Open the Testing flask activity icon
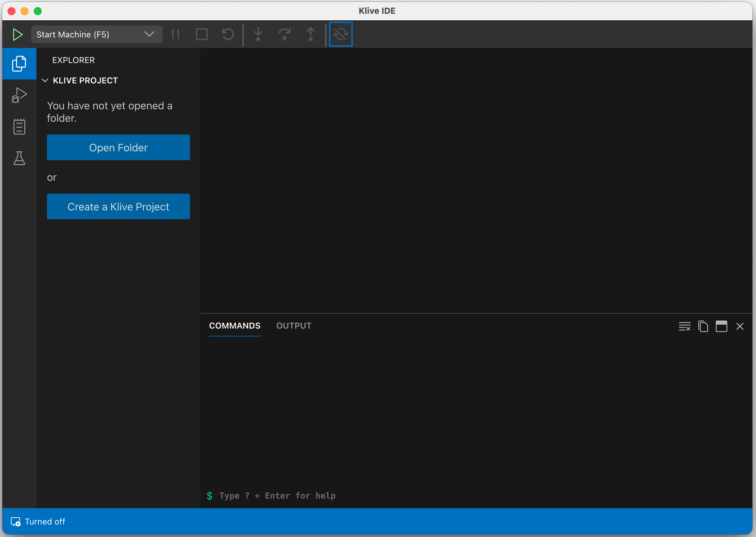The image size is (756, 537). pos(19,158)
